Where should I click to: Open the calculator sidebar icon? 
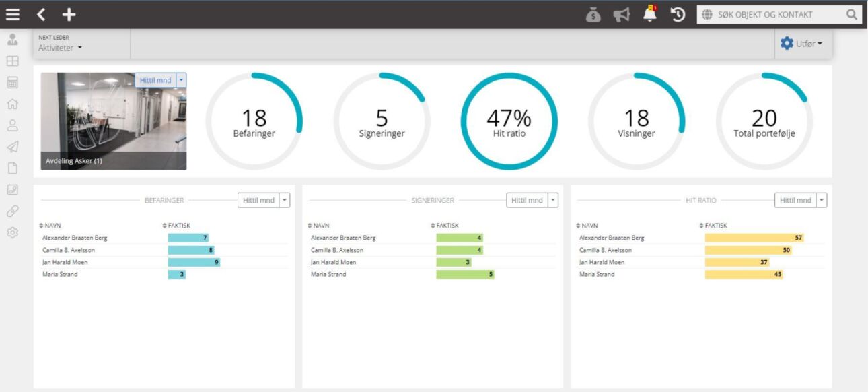(12, 83)
